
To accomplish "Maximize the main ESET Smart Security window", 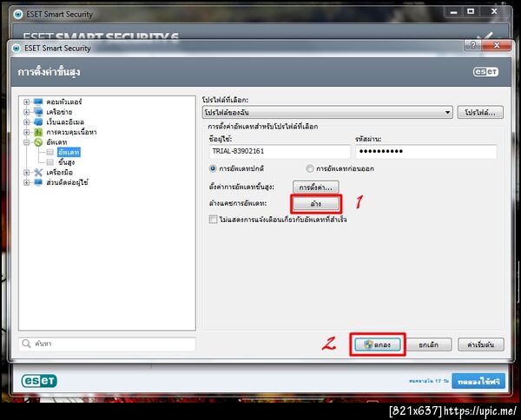I will point(471,11).
